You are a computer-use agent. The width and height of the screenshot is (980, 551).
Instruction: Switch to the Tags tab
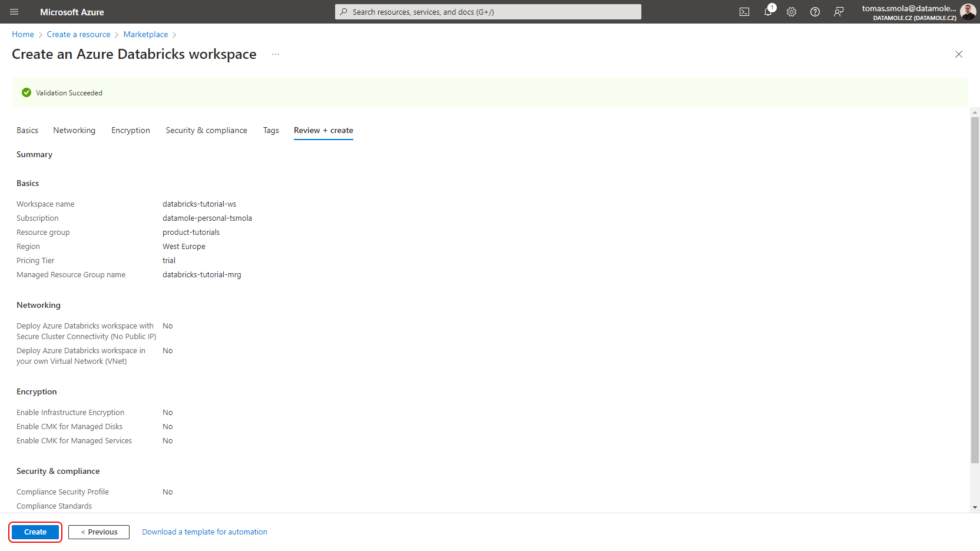click(271, 130)
